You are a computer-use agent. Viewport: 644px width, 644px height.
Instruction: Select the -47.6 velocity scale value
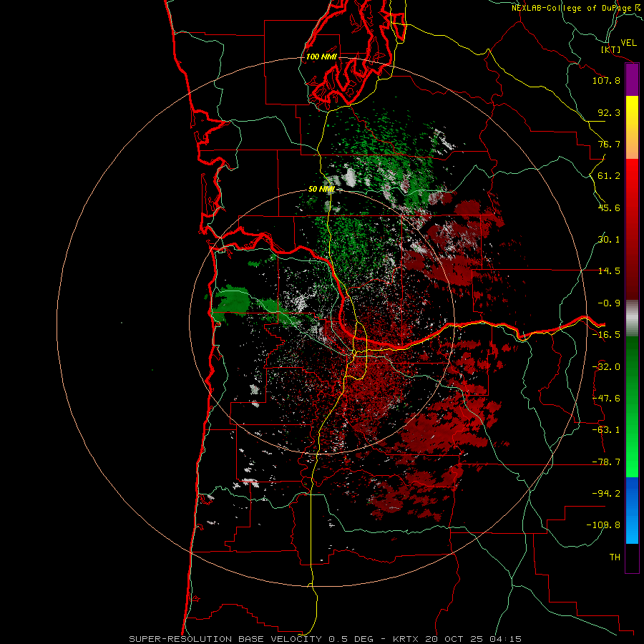(606, 399)
